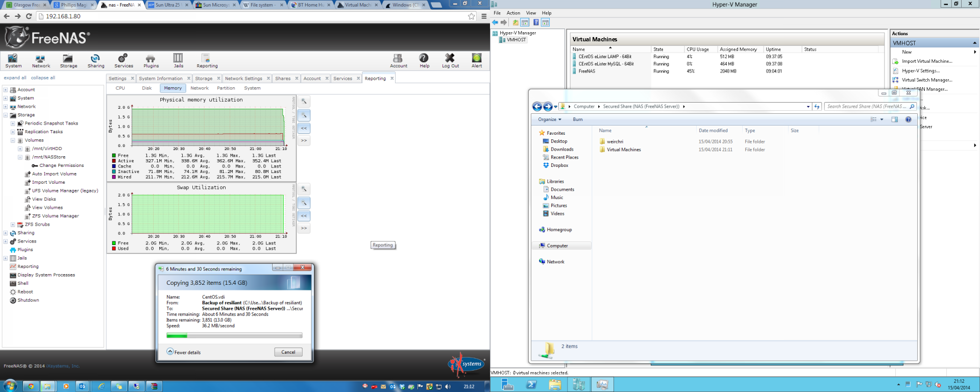Click the copy dialog progress bar
Image resolution: width=980 pixels, height=392 pixels.
pyautogui.click(x=234, y=335)
